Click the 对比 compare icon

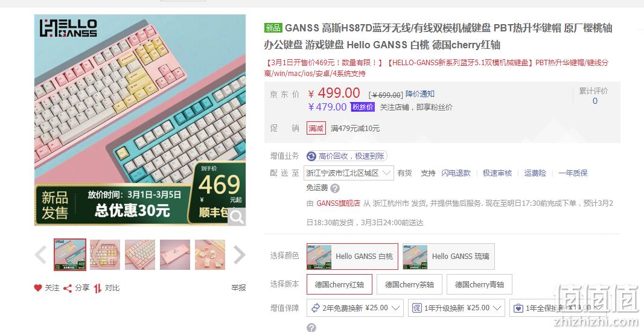[97, 288]
